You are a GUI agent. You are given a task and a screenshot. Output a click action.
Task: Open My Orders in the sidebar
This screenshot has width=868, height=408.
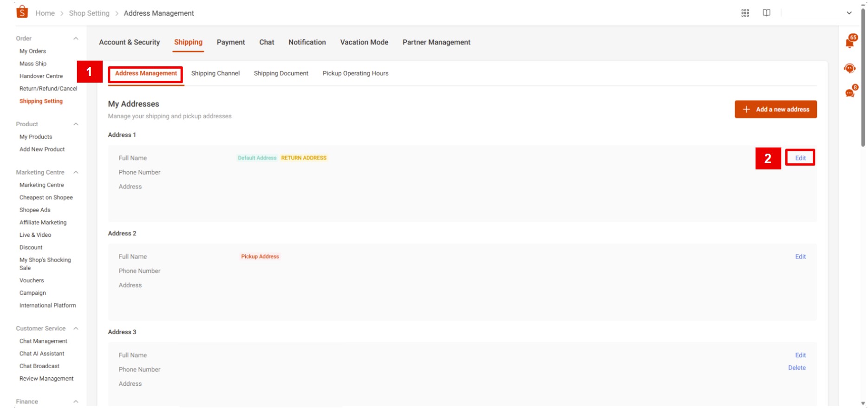pos(33,51)
